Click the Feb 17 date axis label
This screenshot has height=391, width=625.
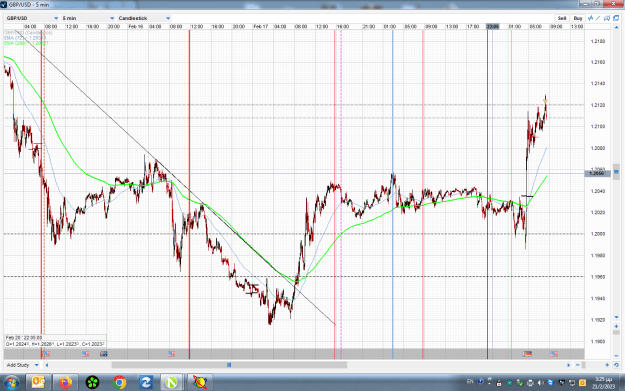[260, 26]
